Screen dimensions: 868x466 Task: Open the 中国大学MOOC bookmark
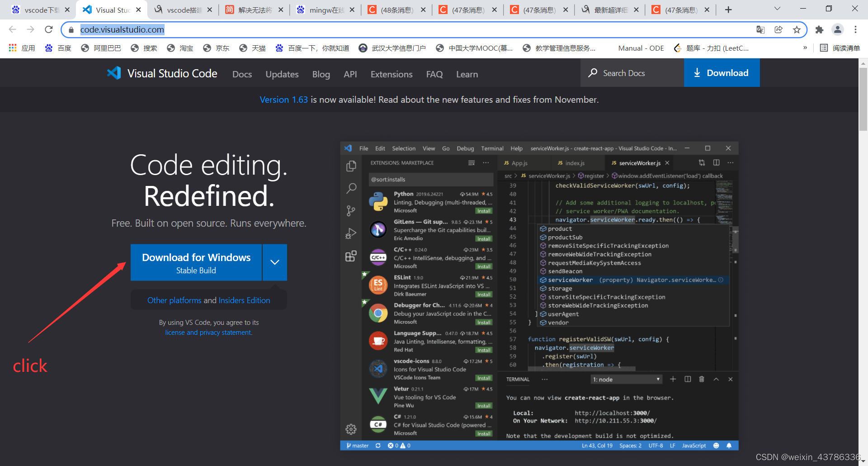(x=474, y=48)
